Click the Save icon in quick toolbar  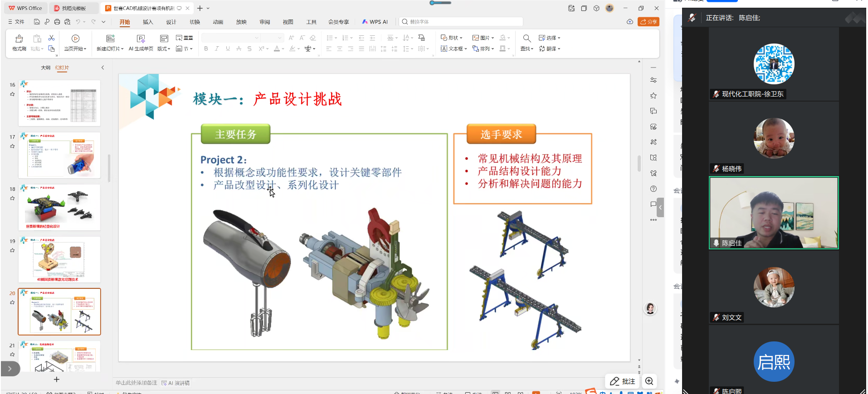(37, 22)
